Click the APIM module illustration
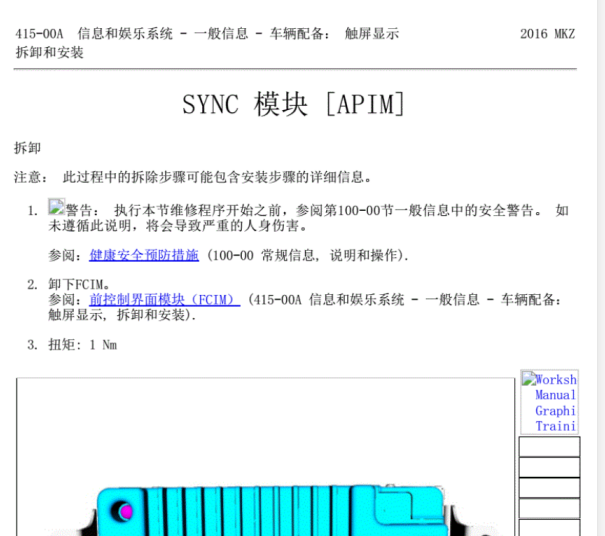605x536 pixels. [265, 457]
